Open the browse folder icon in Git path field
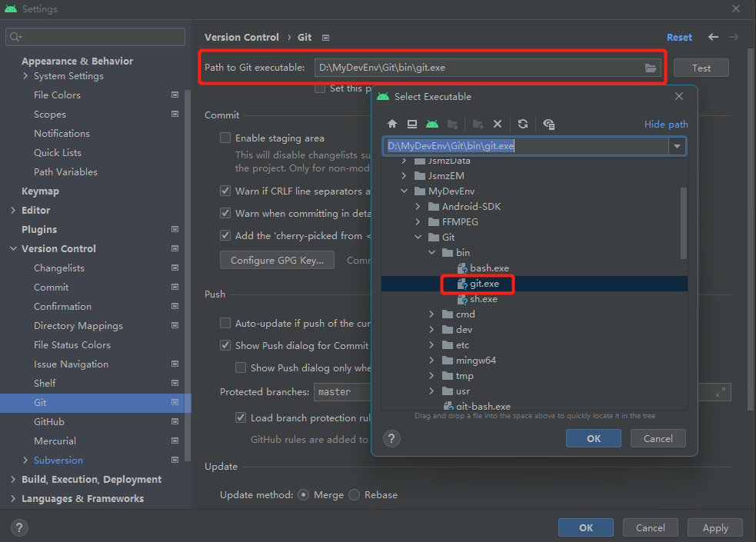The height and width of the screenshot is (542, 756). pyautogui.click(x=651, y=68)
